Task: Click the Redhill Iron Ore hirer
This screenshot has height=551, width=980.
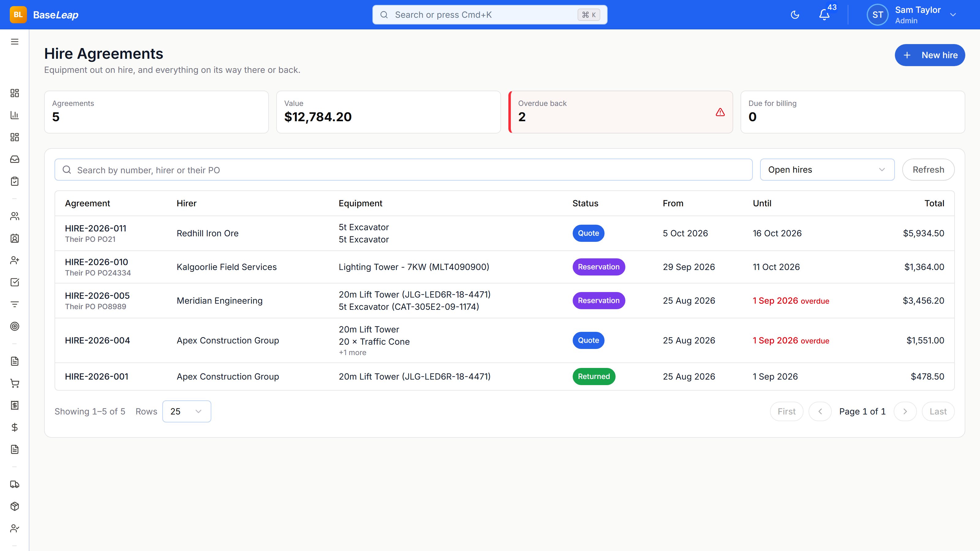Action: point(207,234)
